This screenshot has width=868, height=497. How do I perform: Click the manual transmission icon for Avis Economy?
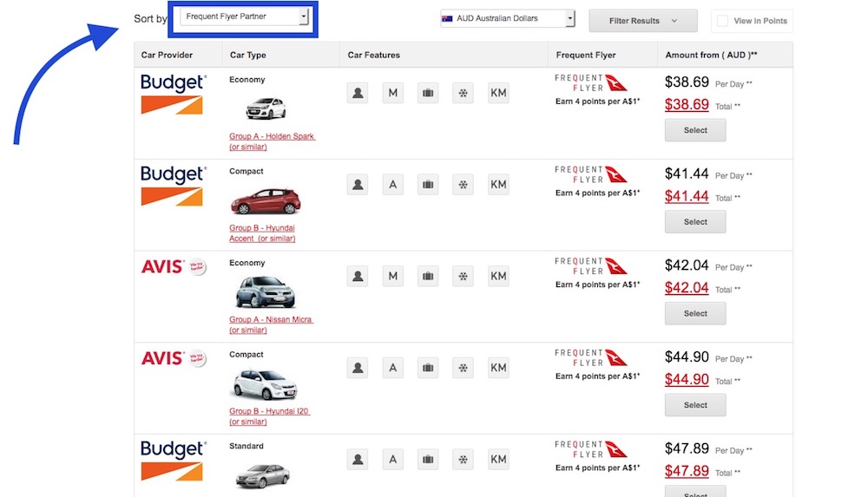click(393, 276)
